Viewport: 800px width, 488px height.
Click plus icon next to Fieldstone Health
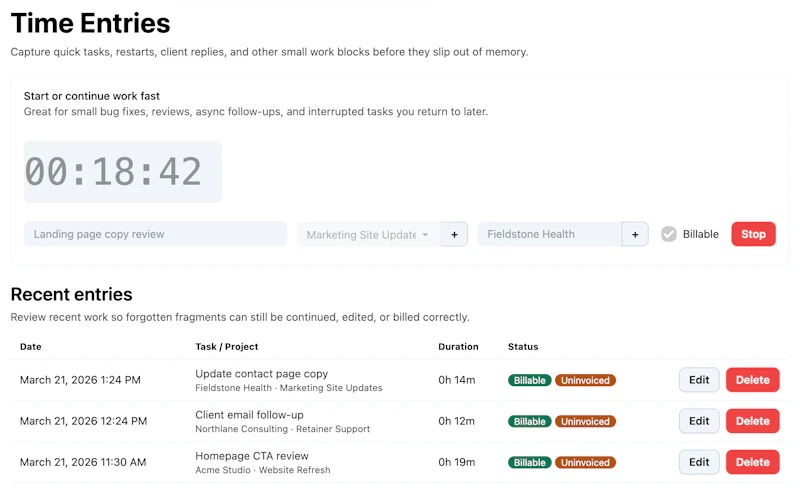tap(635, 234)
